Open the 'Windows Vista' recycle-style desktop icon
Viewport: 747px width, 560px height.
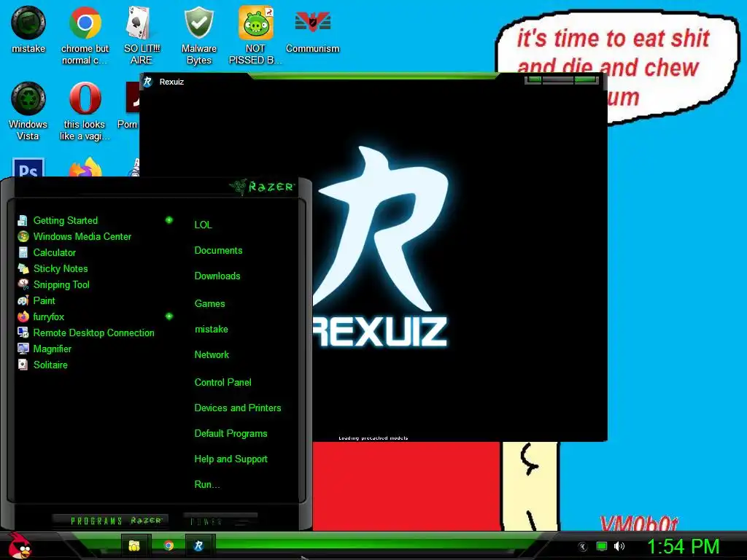click(28, 112)
